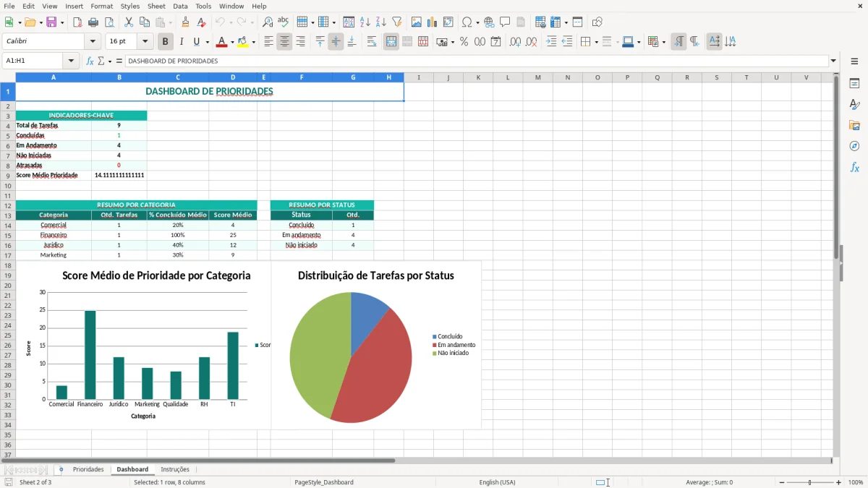Viewport: 868px width, 488px height.
Task: Open the Data menu
Action: point(180,6)
